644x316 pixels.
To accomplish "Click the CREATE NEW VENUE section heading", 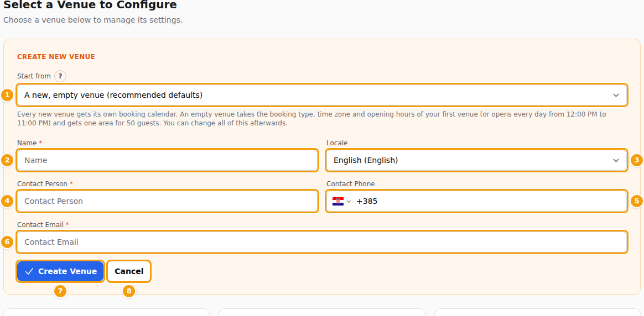I will pyautogui.click(x=56, y=57).
